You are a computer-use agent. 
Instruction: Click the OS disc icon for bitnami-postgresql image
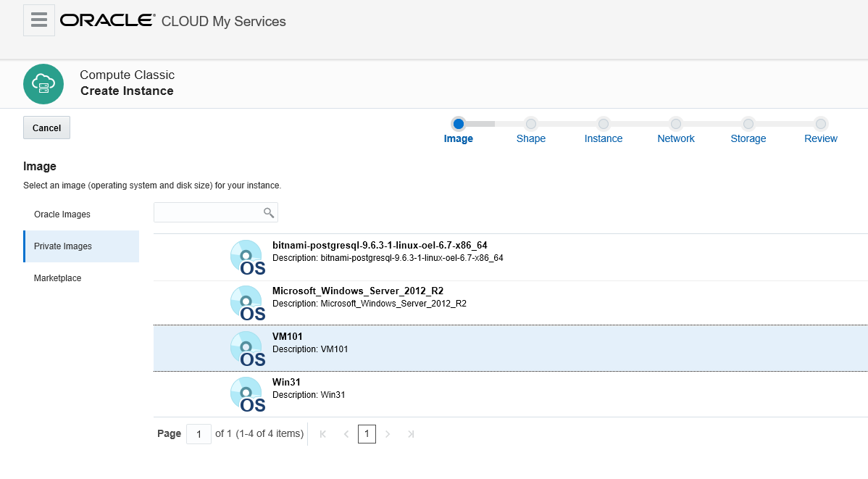248,257
